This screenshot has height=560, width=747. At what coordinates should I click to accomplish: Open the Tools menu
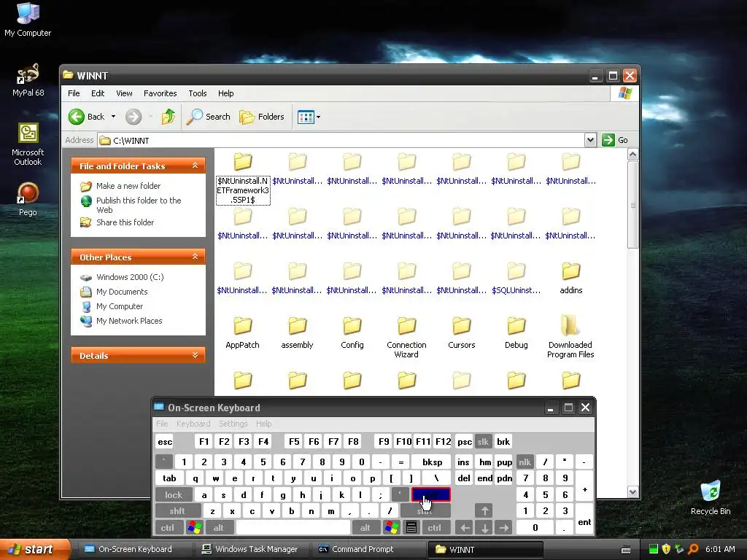[197, 93]
